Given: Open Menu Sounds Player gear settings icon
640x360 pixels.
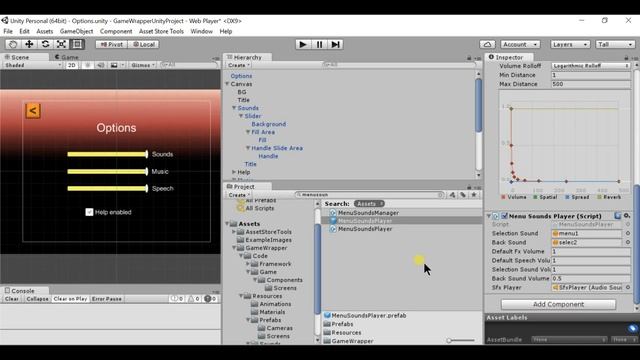Looking at the screenshot, I should 627,216.
